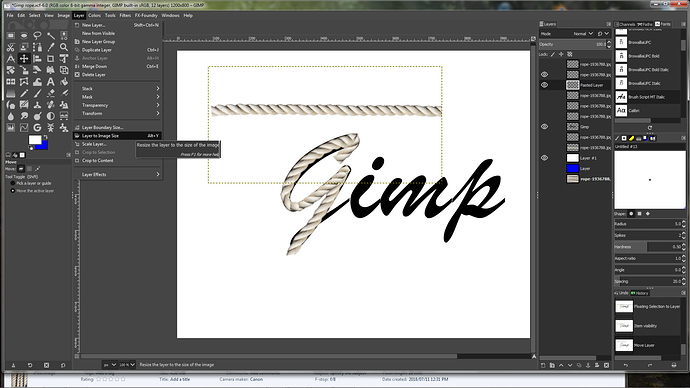This screenshot has height=388, width=690.
Task: Click the Anchor layer icon below layers
Action: 588,365
